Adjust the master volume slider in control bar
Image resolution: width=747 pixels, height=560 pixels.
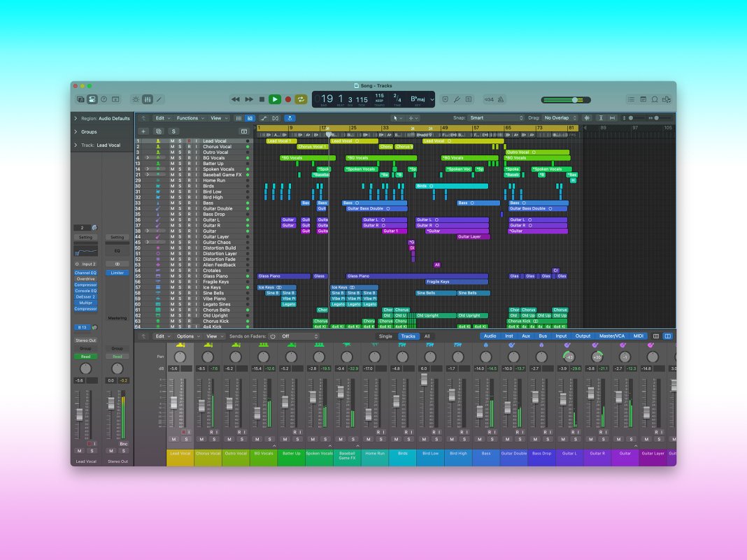coord(576,99)
